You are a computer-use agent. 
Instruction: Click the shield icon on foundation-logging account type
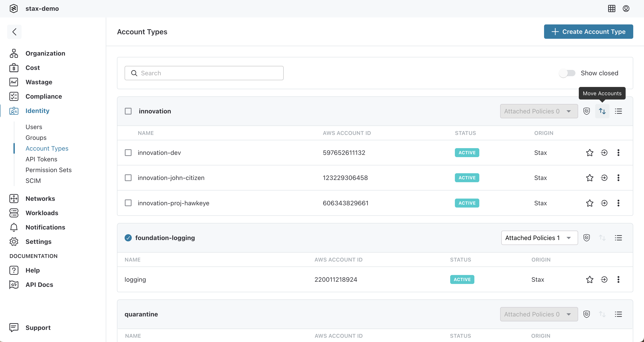click(x=587, y=238)
